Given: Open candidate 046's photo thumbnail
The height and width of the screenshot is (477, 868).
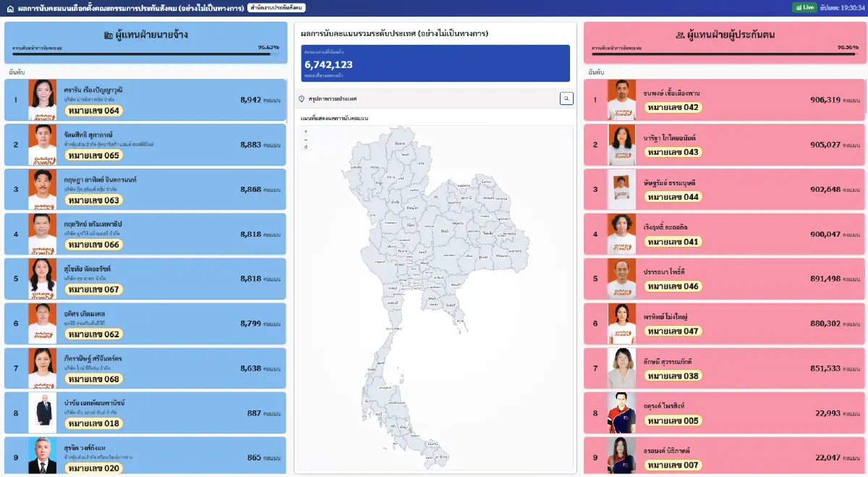Looking at the screenshot, I should click(621, 279).
